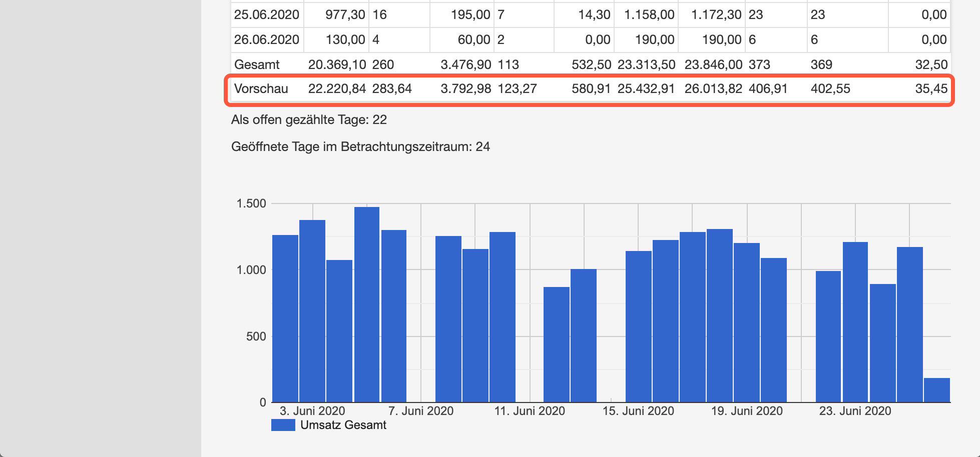Image resolution: width=980 pixels, height=457 pixels.
Task: Select the date cell 25.06.2020
Action: tap(267, 14)
